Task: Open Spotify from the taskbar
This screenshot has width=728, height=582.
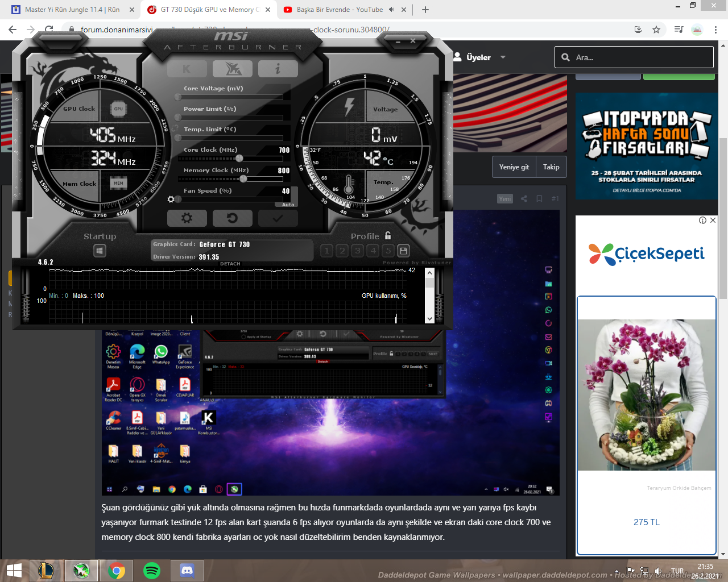Action: pos(152,571)
